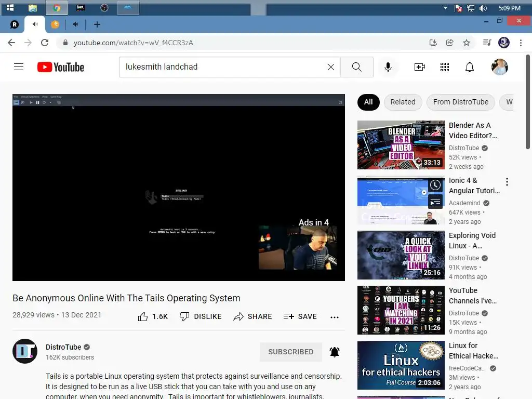Open the Youtubers I Am Watching in 2021 thumbnail

pyautogui.click(x=401, y=310)
